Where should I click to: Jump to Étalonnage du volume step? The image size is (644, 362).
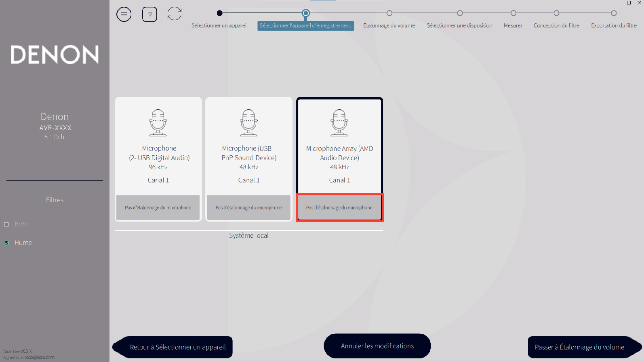(389, 13)
